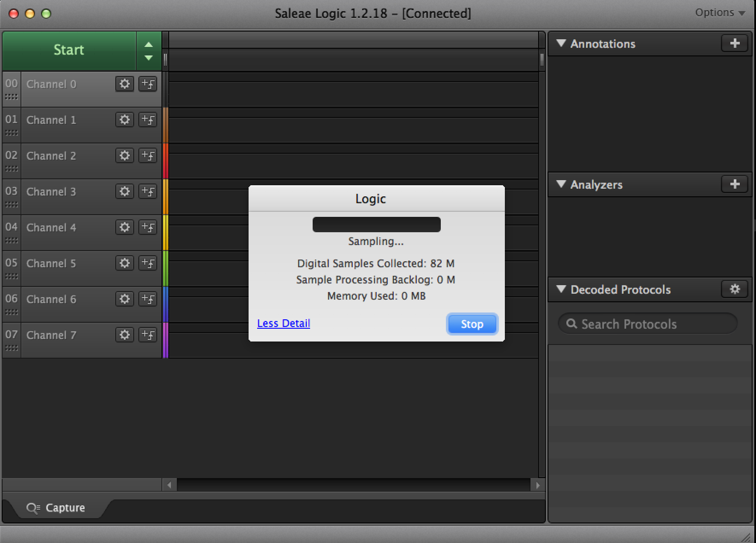The height and width of the screenshot is (543, 756).
Task: Open Decoded Protocols gear settings
Action: coord(734,289)
